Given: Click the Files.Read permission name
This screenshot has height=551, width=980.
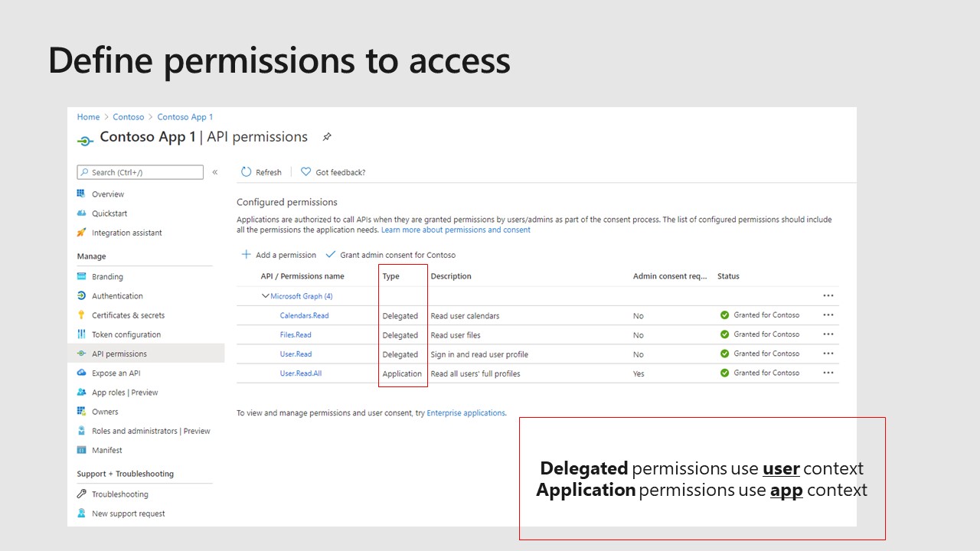Looking at the screenshot, I should click(x=296, y=335).
